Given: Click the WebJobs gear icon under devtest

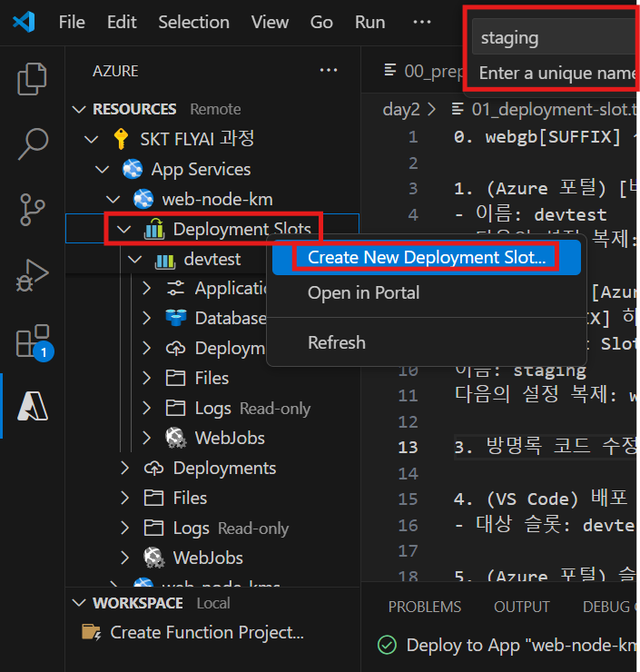Looking at the screenshot, I should [176, 438].
